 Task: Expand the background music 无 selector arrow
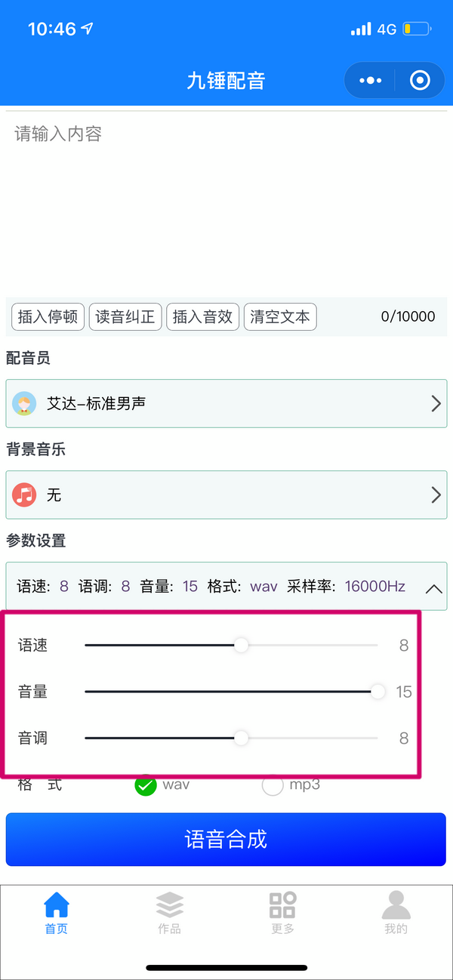click(436, 495)
